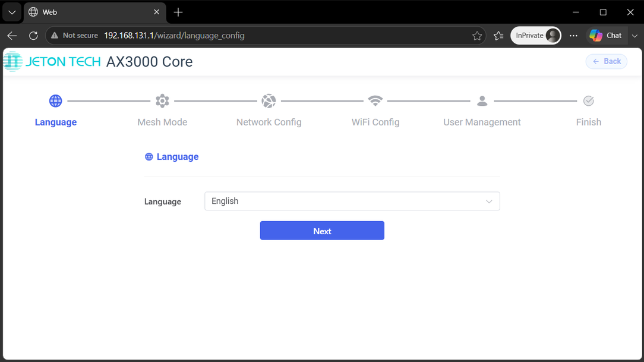
Task: Click the User Management person icon
Action: 482,100
